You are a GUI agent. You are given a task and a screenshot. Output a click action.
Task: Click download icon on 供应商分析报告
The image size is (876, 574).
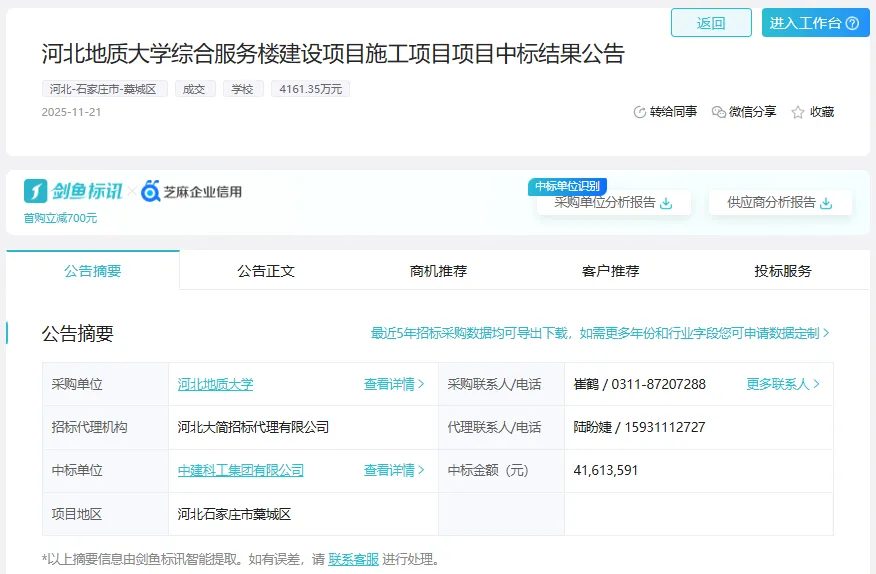pyautogui.click(x=826, y=203)
